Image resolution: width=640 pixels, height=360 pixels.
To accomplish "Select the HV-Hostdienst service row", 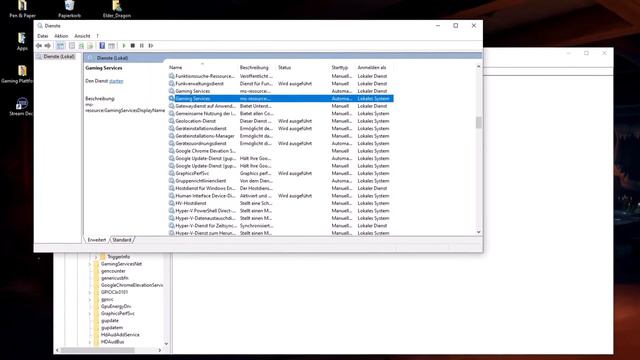I will click(x=281, y=203).
